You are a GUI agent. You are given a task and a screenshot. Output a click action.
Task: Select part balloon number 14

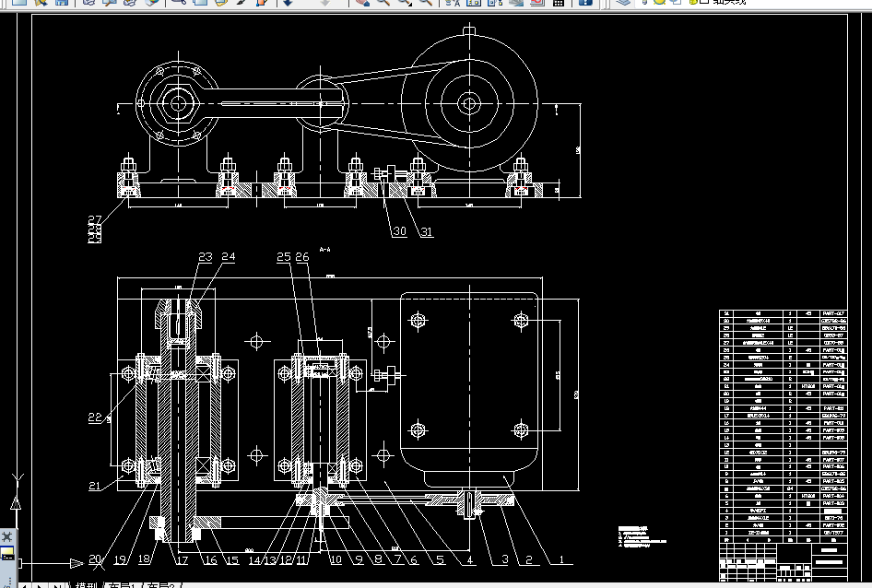(x=254, y=559)
